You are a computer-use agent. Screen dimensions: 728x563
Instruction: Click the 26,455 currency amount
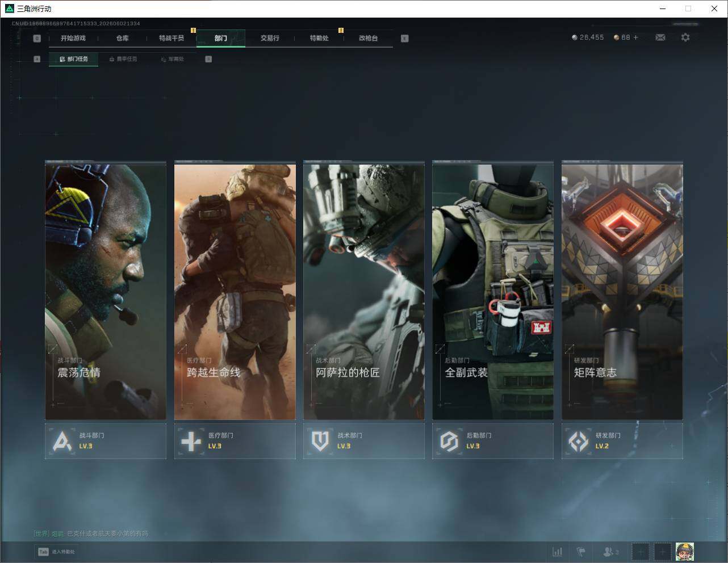[592, 37]
